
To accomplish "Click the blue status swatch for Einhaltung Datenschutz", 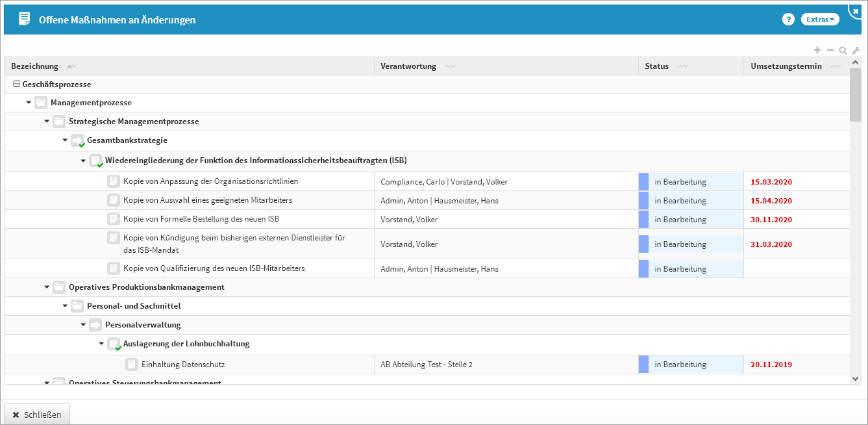I will click(x=643, y=365).
